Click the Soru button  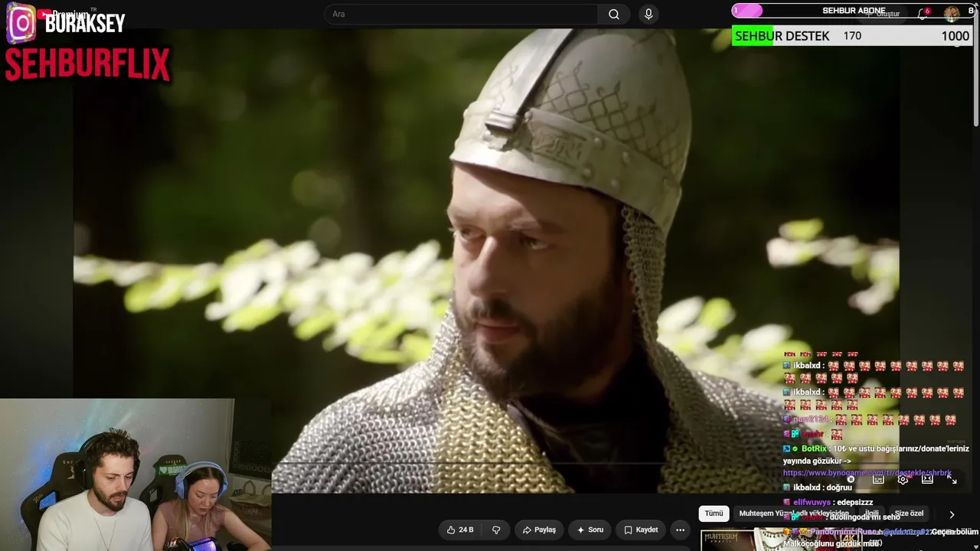590,530
